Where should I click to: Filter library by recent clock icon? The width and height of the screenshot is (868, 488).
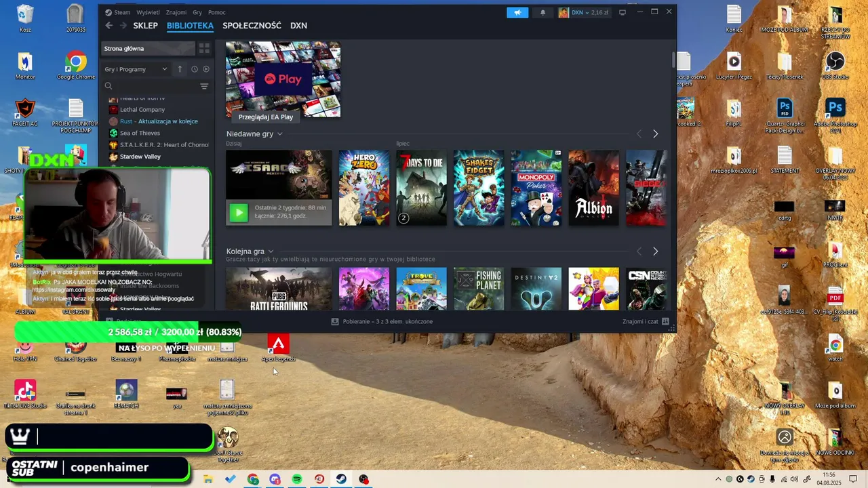(x=195, y=69)
